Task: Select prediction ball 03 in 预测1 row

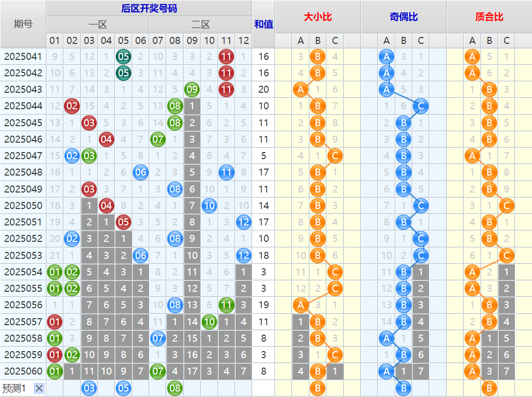Action: pos(89,388)
